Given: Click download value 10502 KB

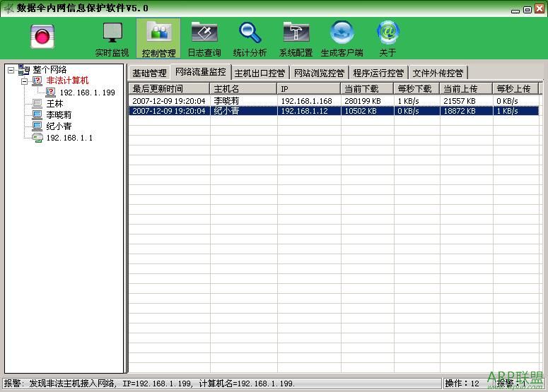Looking at the screenshot, I should point(361,111).
